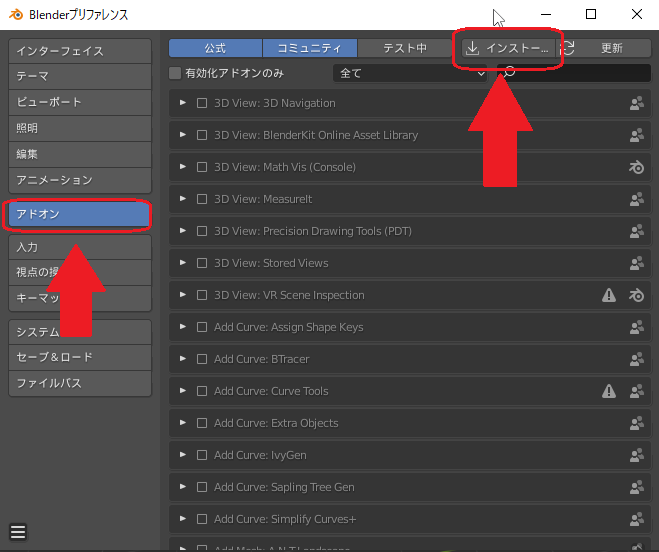Click community icon on Stored Views row
Screen dimensions: 659x552
point(637,263)
